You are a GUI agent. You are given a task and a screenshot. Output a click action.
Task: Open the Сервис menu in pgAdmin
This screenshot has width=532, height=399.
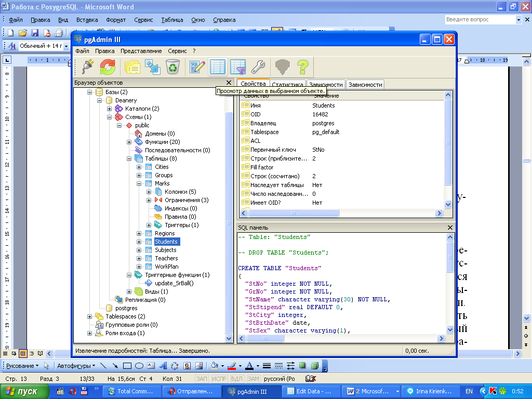pos(177,51)
